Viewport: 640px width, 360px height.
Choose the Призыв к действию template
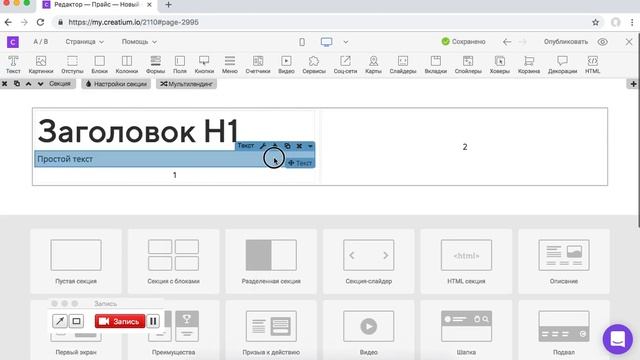[x=271, y=331]
